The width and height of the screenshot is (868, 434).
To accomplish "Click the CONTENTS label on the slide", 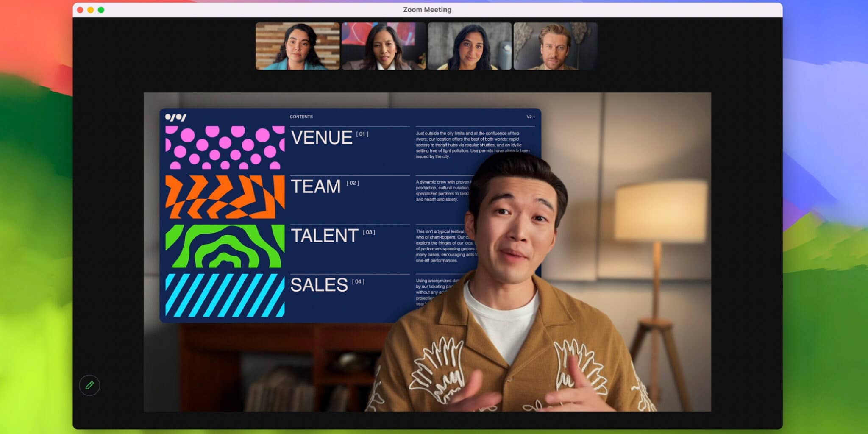I will pos(301,117).
